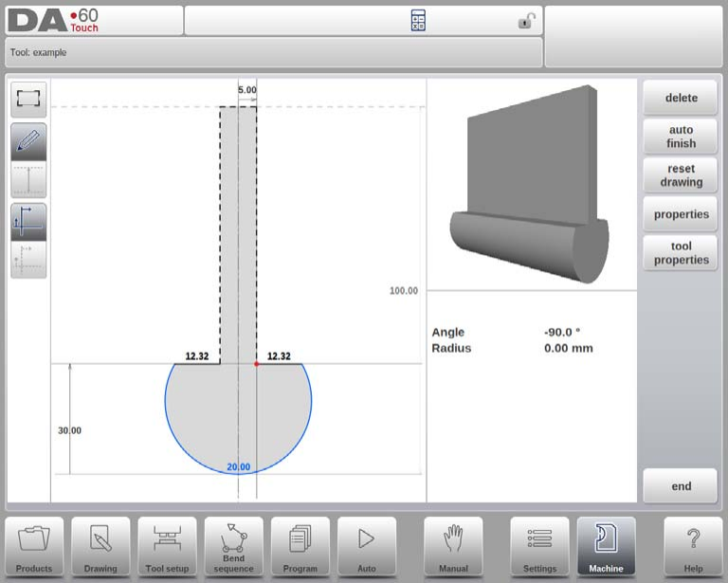Click the red point on the drawing

pos(256,364)
